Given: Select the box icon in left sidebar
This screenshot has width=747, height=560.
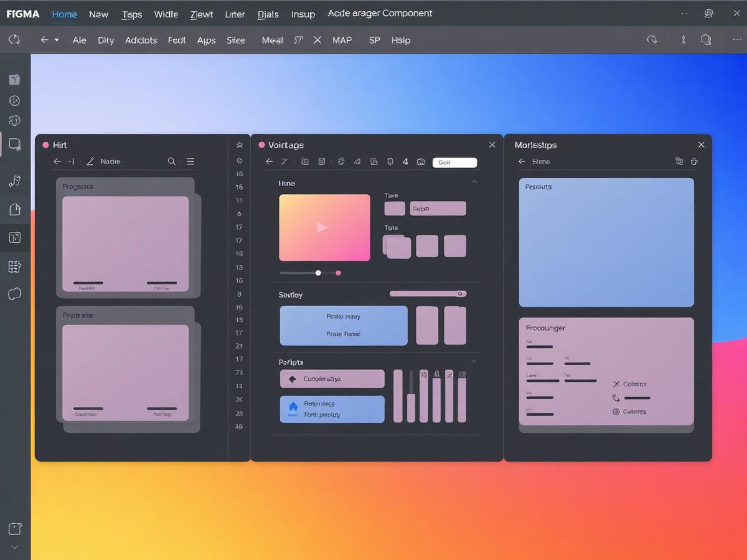Looking at the screenshot, I should 14,79.
